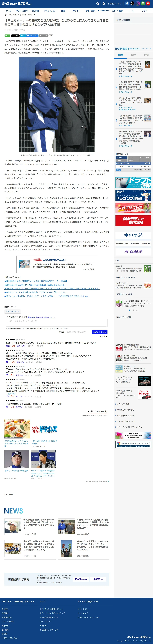
Task: Open F1EXPRESS nav menu item
Action: [x=104, y=11]
